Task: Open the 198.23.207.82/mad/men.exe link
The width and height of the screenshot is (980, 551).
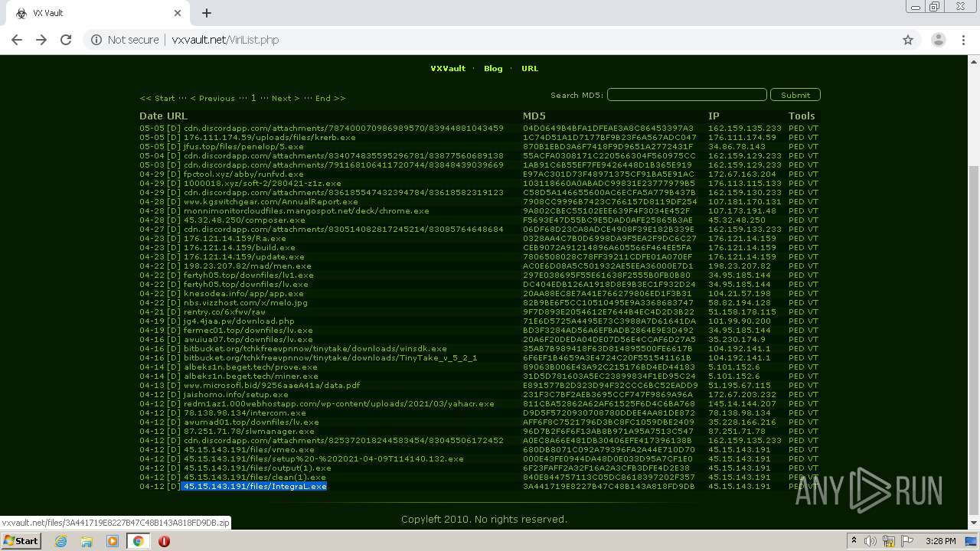Action: point(247,266)
